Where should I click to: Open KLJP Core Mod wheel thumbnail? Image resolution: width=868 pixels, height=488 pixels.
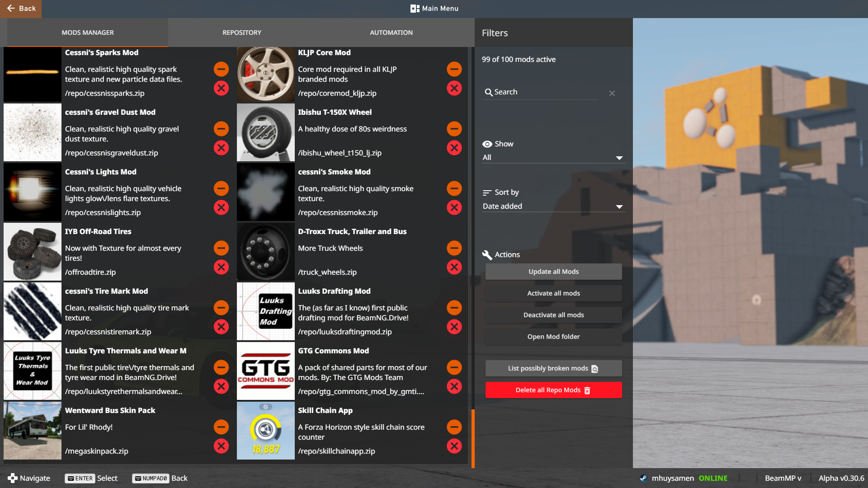coord(266,74)
